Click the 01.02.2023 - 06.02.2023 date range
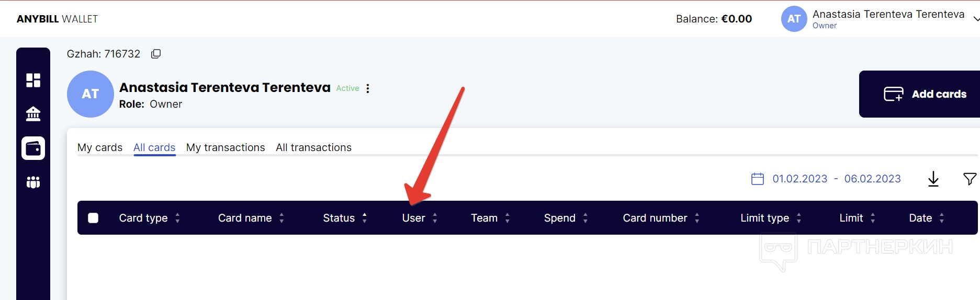The image size is (980, 300). coord(836,179)
